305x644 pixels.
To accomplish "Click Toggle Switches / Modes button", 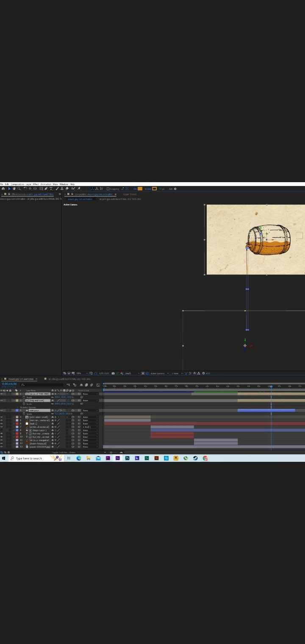I will tap(64, 452).
